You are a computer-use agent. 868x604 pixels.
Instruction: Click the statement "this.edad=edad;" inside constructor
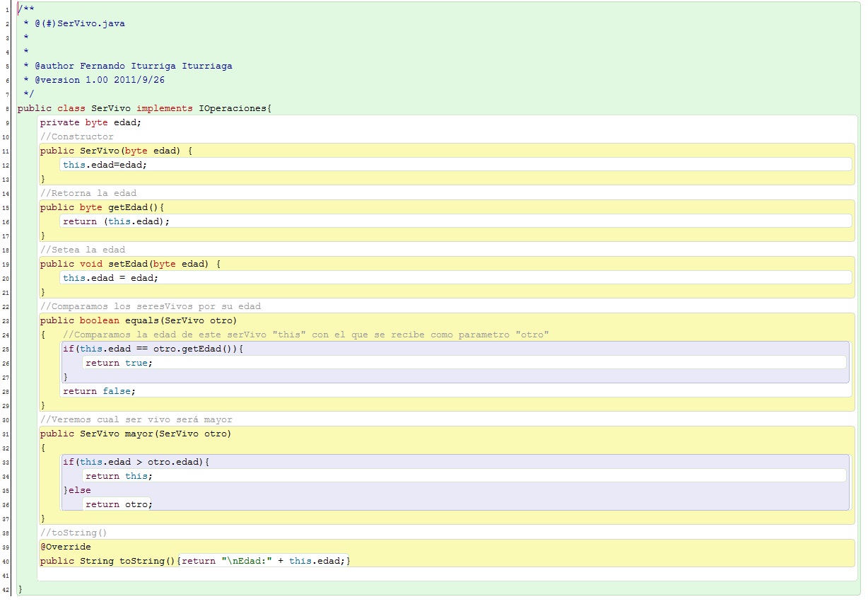tap(105, 165)
